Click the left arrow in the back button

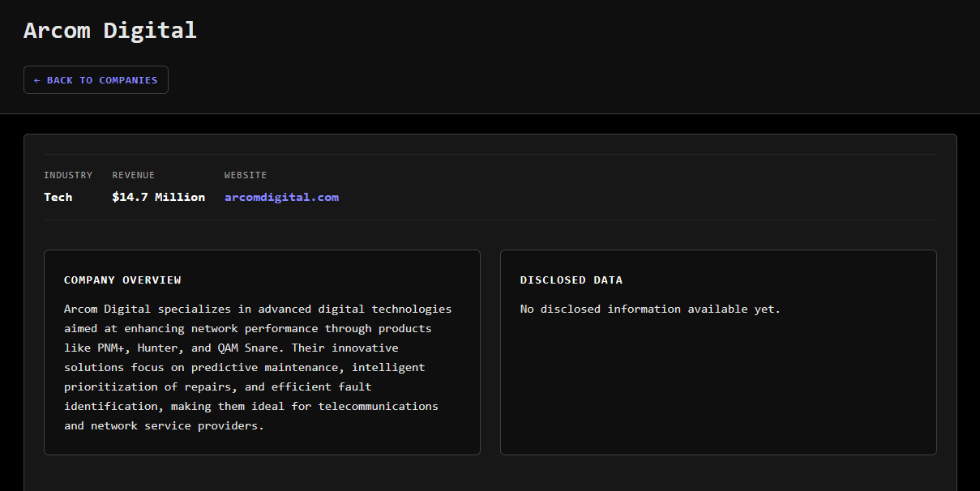pyautogui.click(x=37, y=80)
